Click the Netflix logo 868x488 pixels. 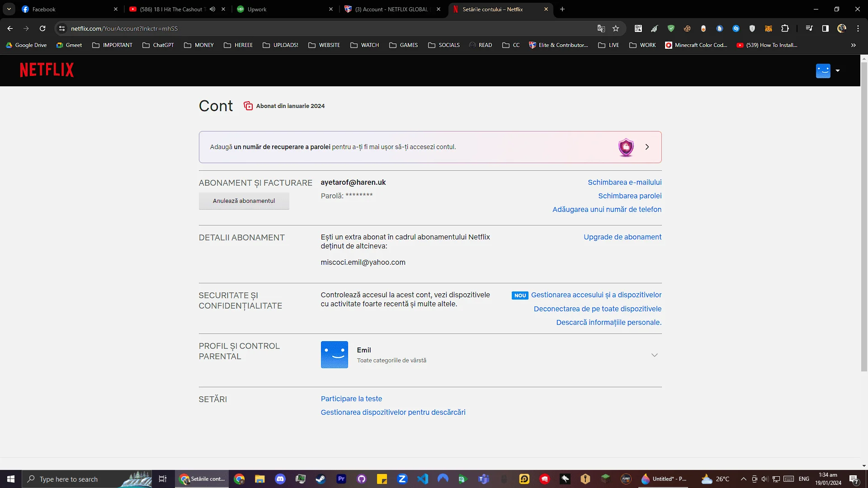point(47,70)
